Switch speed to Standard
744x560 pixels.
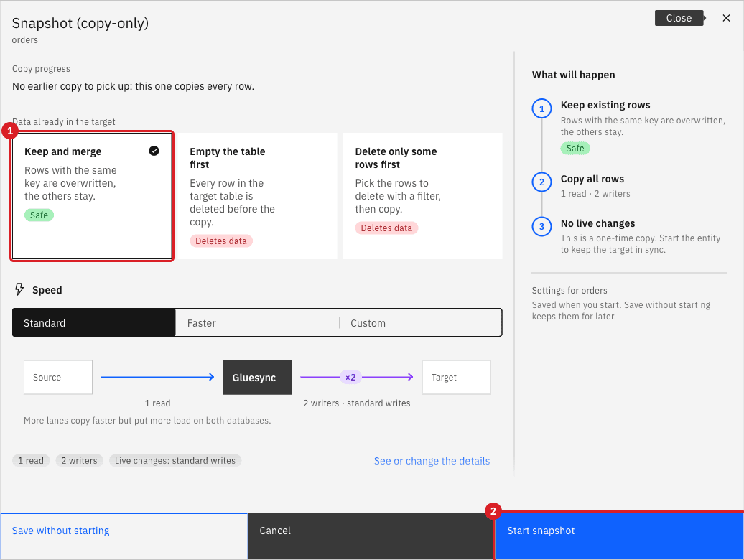94,323
